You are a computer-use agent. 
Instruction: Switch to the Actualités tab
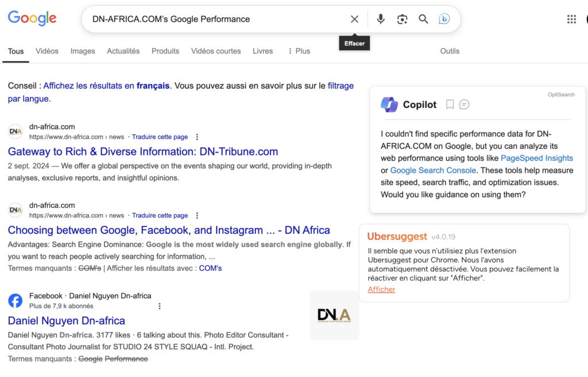coord(123,51)
